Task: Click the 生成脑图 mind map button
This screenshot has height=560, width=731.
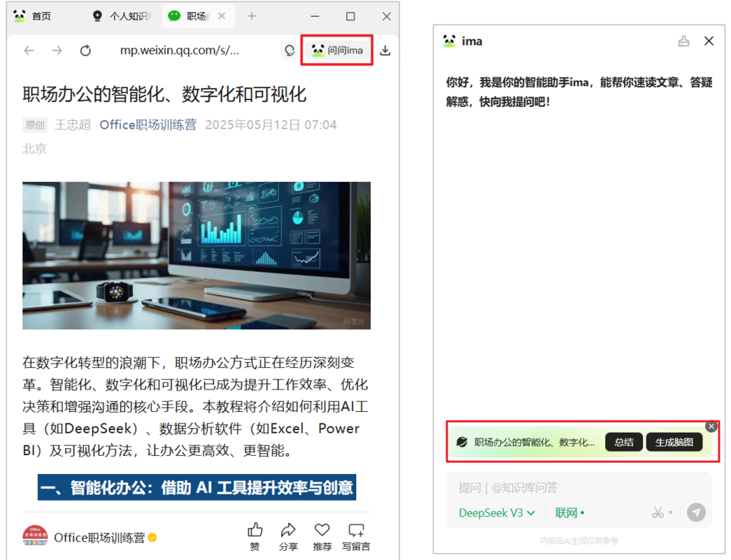Action: click(x=674, y=442)
